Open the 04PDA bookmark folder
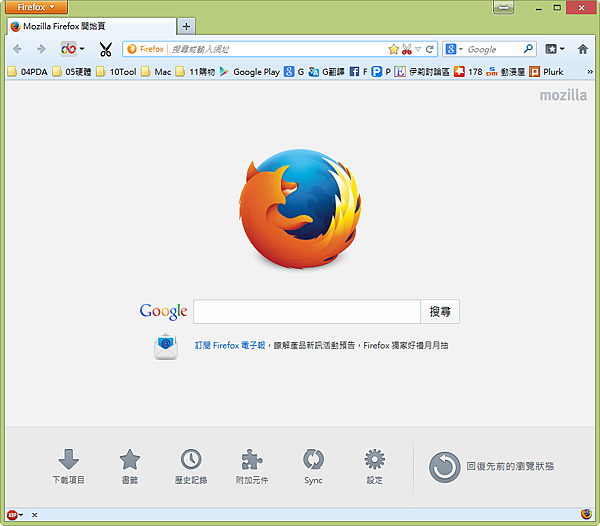This screenshot has width=600, height=526. coord(28,72)
